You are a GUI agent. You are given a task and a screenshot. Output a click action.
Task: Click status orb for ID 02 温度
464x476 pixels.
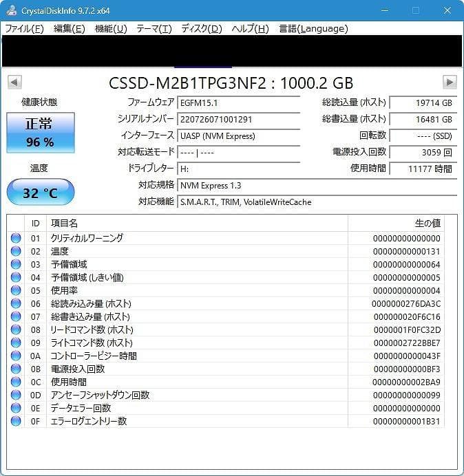tap(16, 251)
